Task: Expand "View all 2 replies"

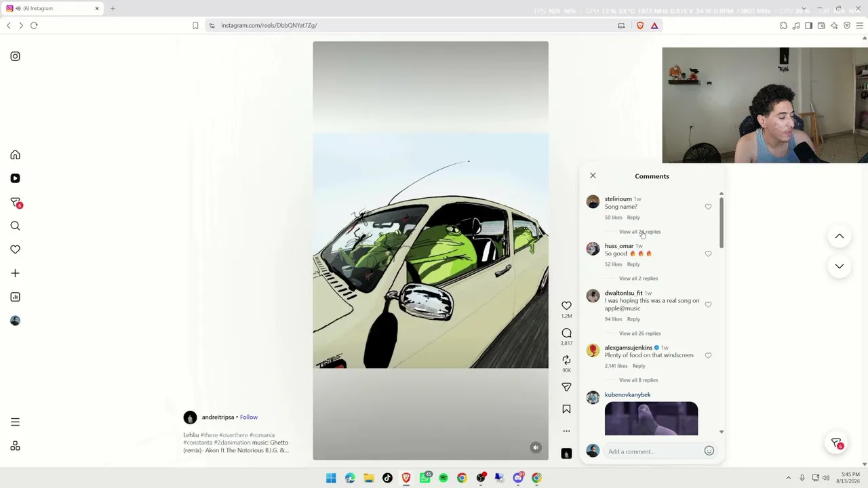Action: click(x=638, y=279)
